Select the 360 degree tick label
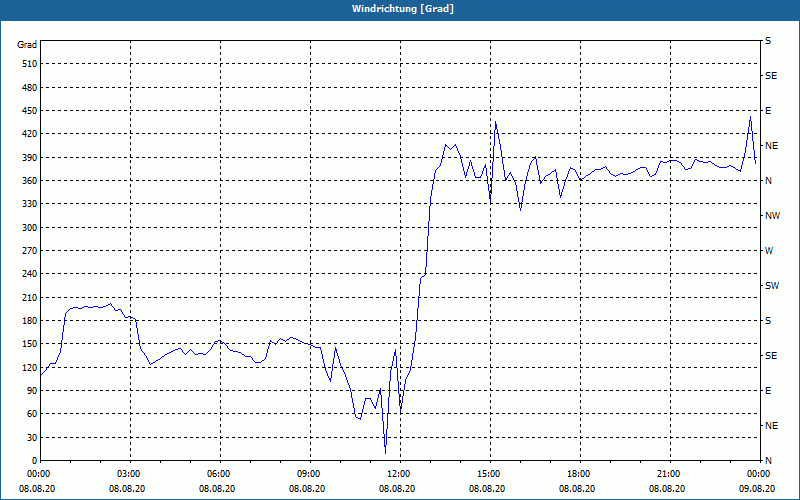Viewport: 800px width, 500px height. (29, 181)
